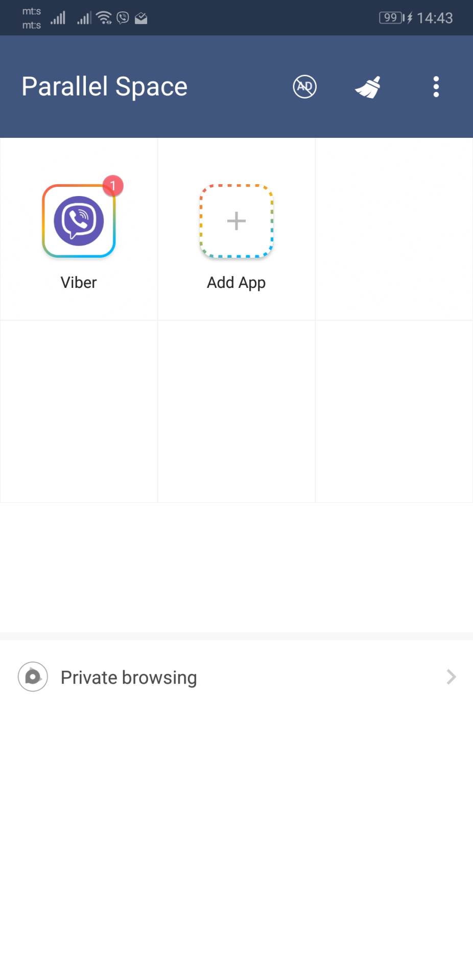Viewport: 473px width, 980px height.
Task: Expand Private browsing via right chevron
Action: coord(450,677)
